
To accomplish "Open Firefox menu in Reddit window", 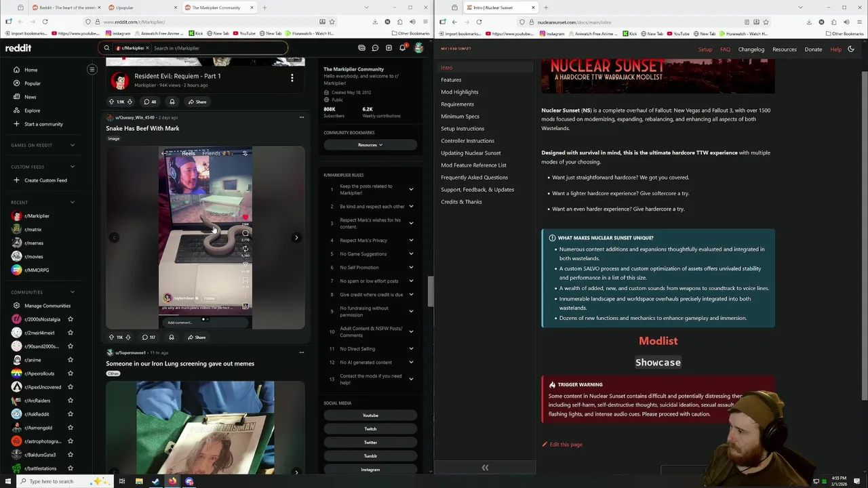I will tap(425, 22).
